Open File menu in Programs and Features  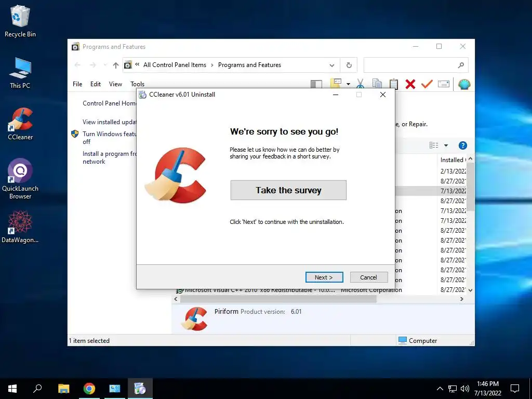(x=77, y=84)
